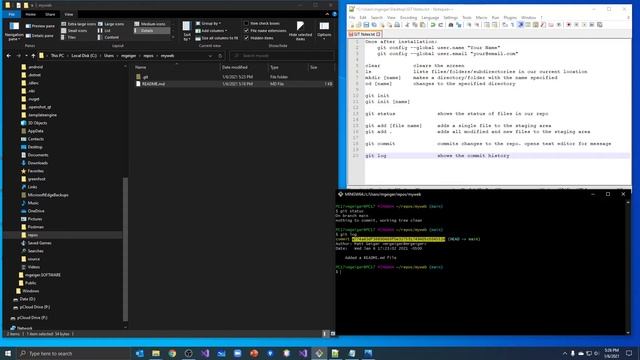Switch to the Home ribbon tab

[31, 14]
